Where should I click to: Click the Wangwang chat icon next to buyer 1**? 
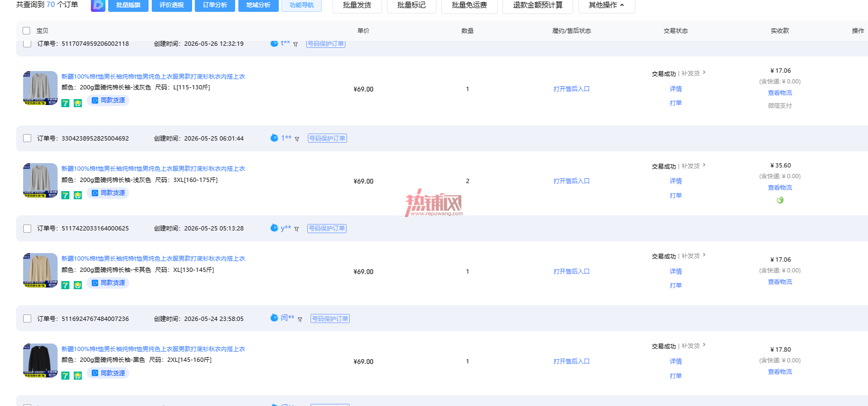click(274, 138)
